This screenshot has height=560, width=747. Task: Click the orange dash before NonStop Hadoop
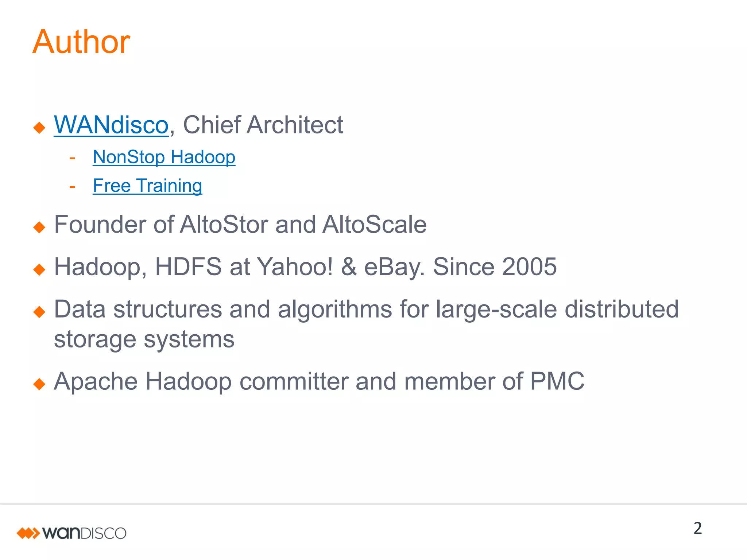point(72,158)
